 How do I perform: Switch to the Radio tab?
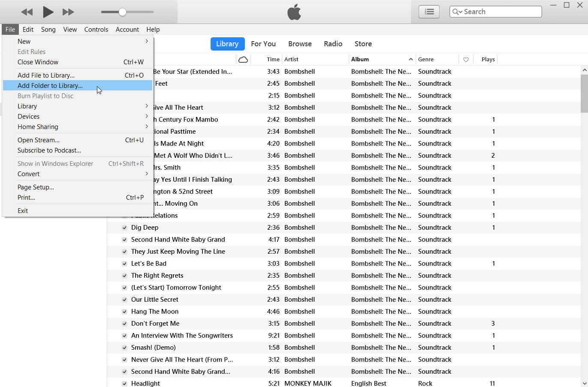coord(333,44)
